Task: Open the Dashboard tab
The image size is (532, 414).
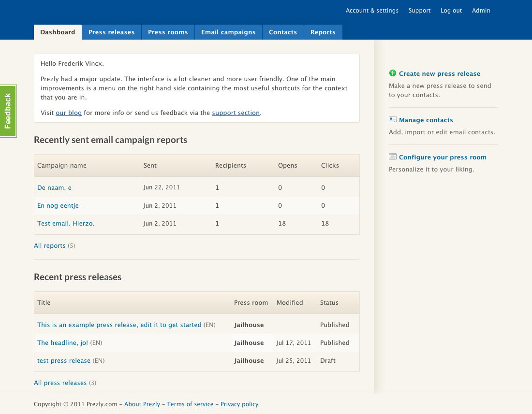Action: coord(58,32)
